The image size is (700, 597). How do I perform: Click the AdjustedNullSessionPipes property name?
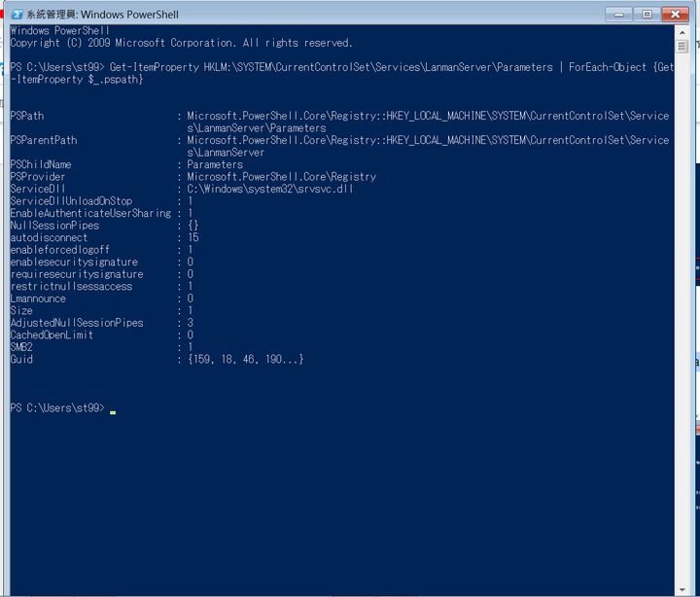77,323
